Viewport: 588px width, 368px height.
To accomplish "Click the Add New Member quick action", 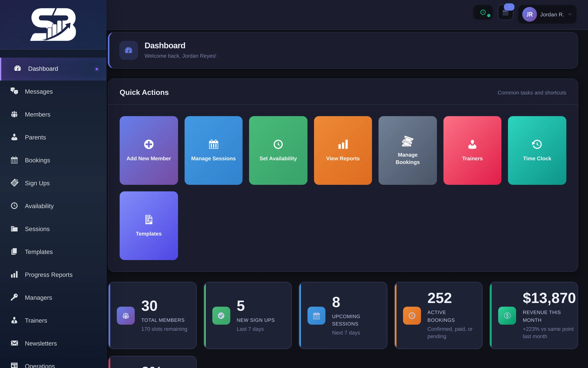I will [149, 150].
